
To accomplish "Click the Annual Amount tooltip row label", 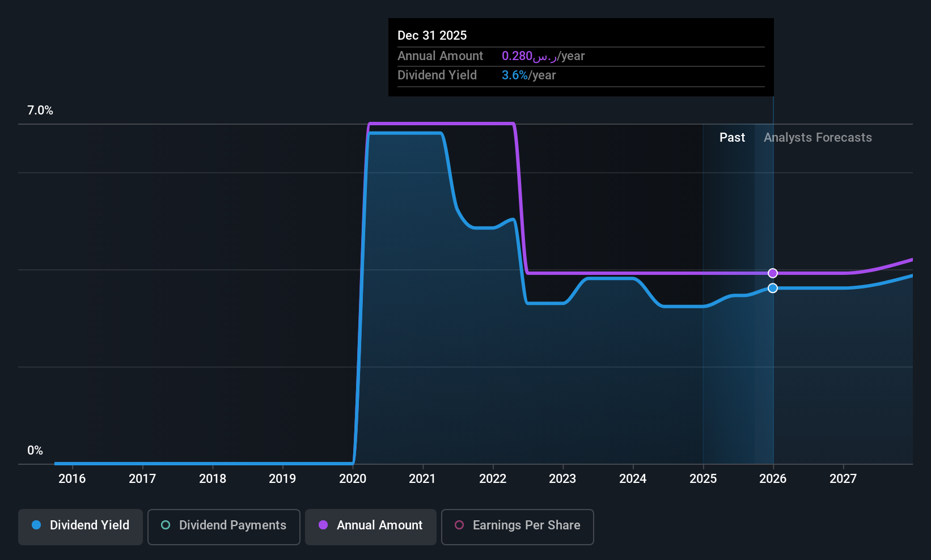I will point(440,56).
